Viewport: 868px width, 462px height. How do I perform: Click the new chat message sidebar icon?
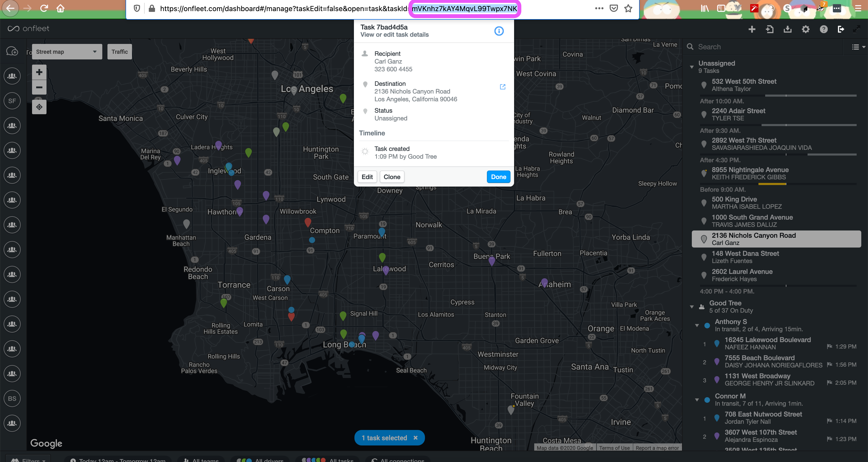[12, 51]
